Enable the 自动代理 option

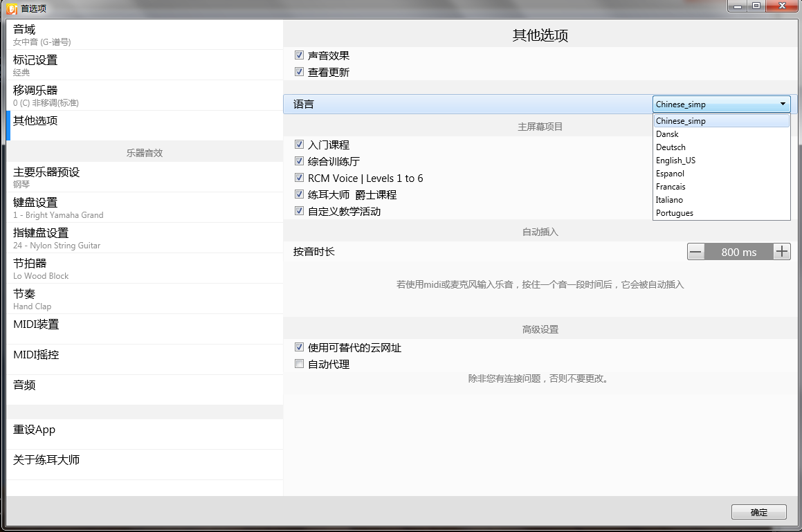coord(300,363)
